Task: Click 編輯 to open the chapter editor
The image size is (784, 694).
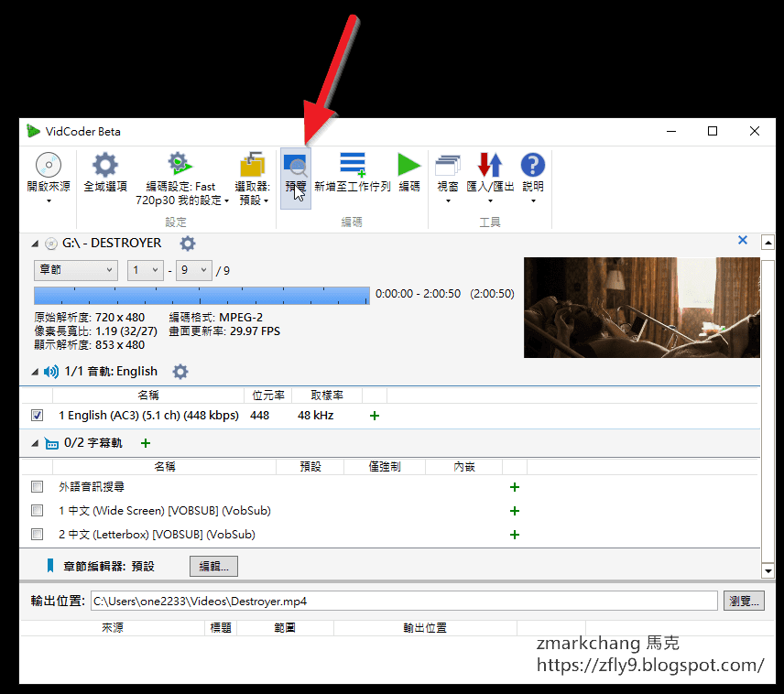Action: 213,566
